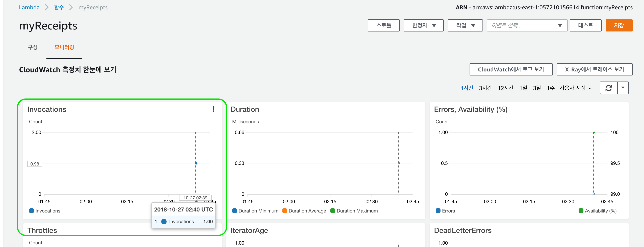
Task: Toggle Errors legend blue square
Action: coord(438,211)
